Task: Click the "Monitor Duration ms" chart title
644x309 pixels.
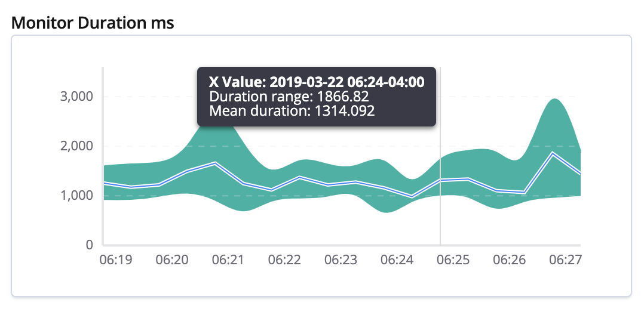Action: pyautogui.click(x=93, y=23)
